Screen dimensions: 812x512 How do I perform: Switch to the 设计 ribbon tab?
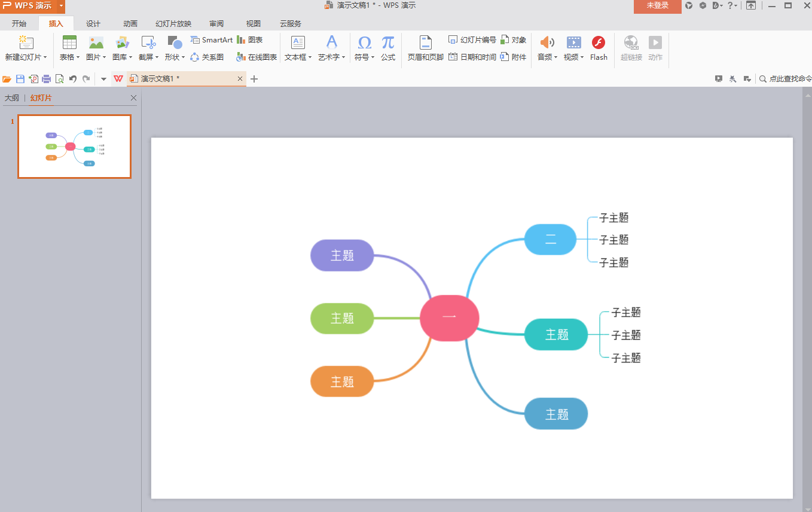(93, 24)
